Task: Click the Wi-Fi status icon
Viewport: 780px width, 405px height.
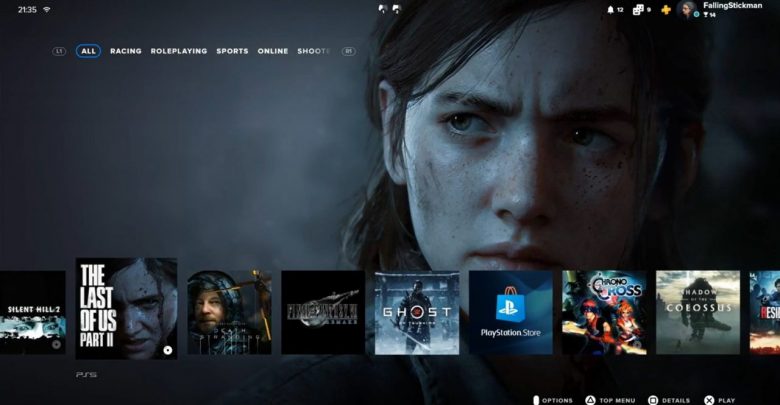Action: point(46,9)
